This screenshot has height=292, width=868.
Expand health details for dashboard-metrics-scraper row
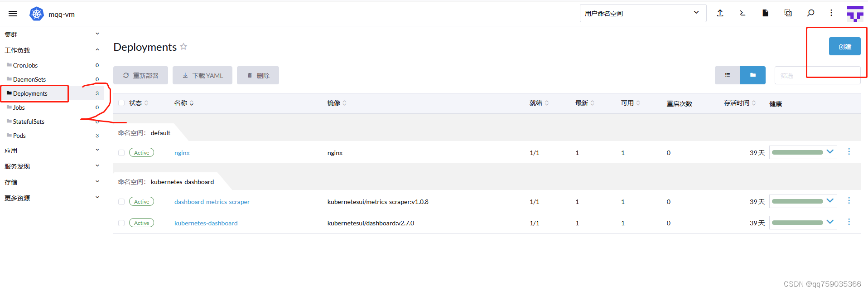click(x=830, y=201)
